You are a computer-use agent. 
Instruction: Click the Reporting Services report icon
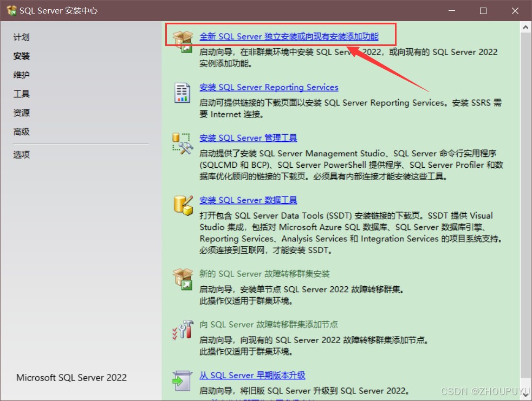pyautogui.click(x=182, y=93)
